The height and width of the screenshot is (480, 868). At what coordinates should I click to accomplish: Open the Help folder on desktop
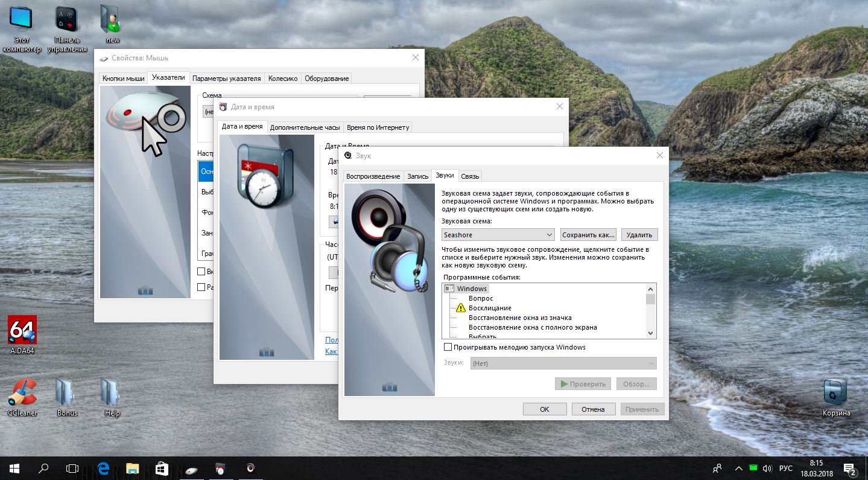(x=112, y=393)
